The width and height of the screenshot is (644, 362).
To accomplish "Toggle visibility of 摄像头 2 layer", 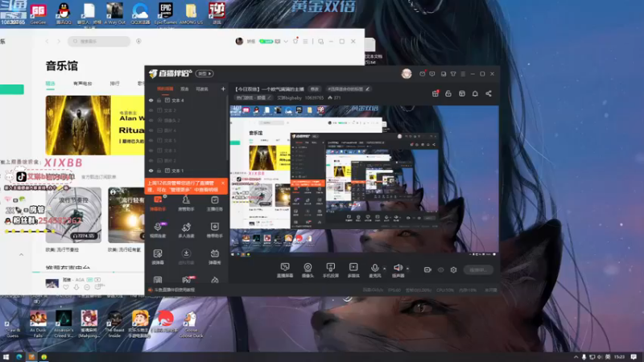I will (x=151, y=120).
